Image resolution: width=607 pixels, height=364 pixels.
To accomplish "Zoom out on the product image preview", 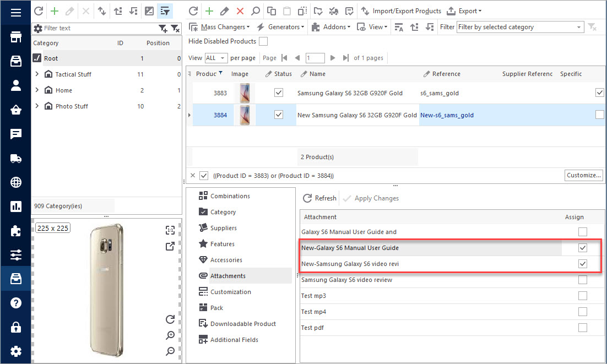I will [170, 351].
